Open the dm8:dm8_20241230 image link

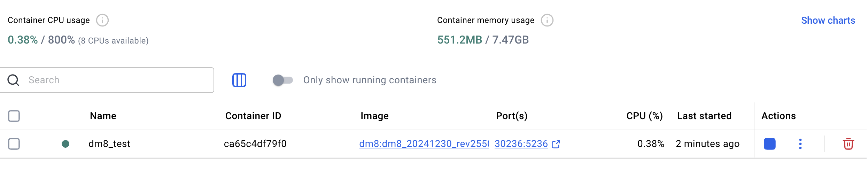[x=424, y=144]
